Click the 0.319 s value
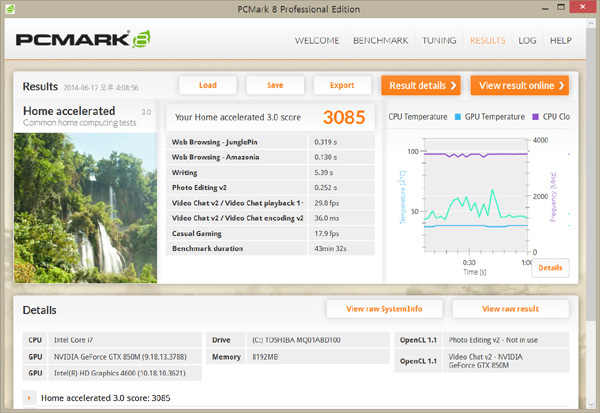 coord(326,142)
